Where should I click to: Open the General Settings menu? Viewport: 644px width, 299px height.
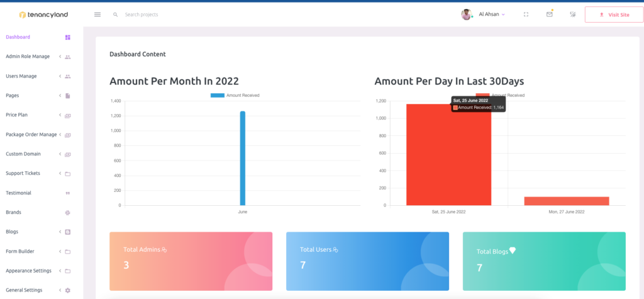click(x=24, y=290)
